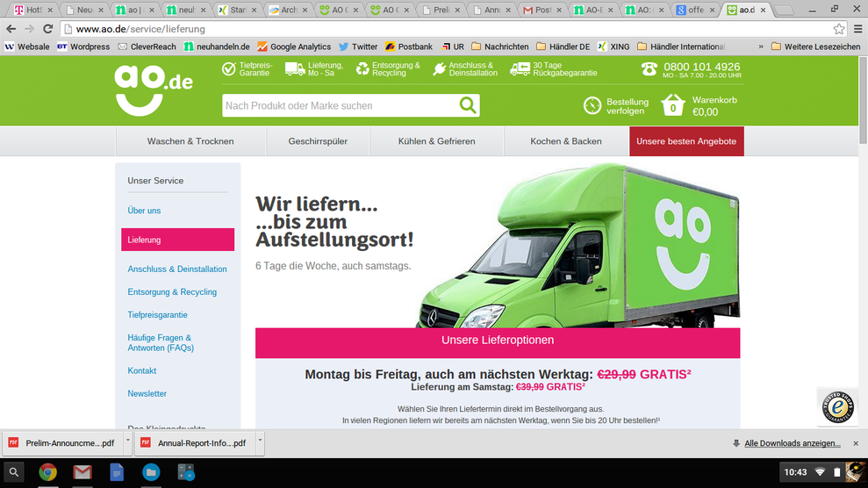Open the Chrome hamburger menu
This screenshot has width=868, height=488.
click(x=858, y=29)
